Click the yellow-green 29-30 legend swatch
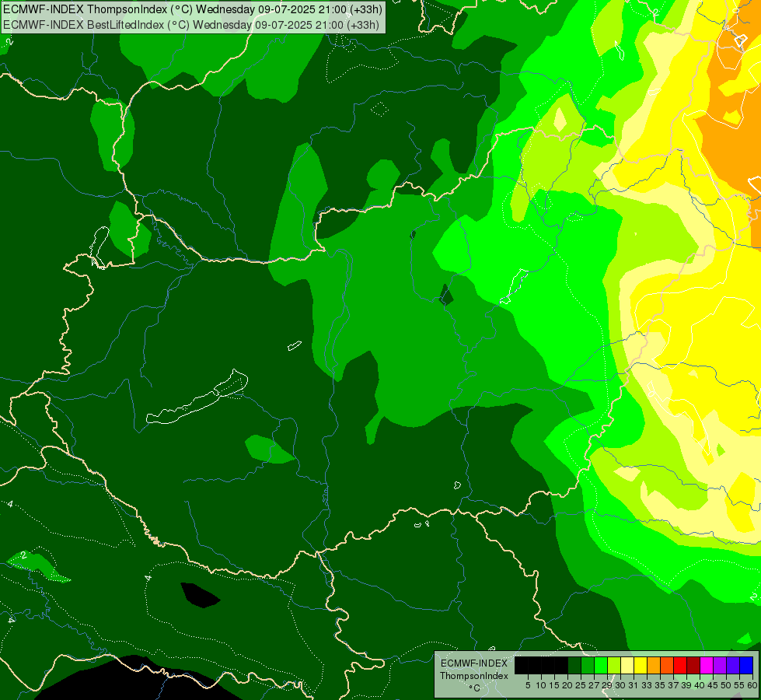The image size is (761, 700). point(614,665)
